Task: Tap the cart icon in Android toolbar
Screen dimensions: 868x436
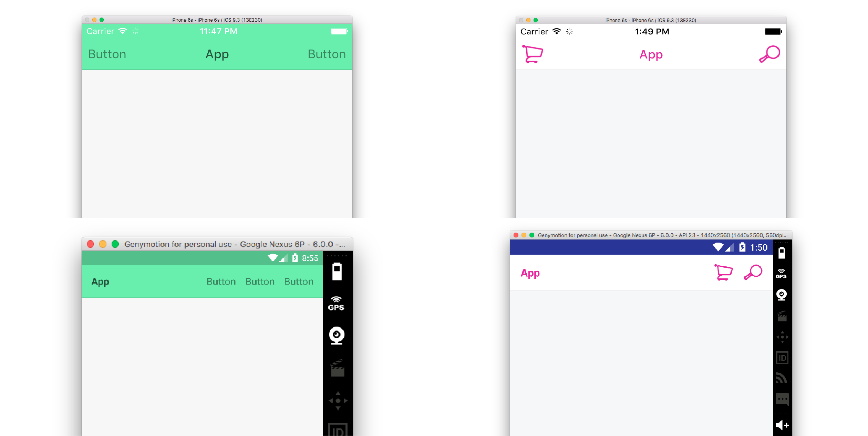Action: click(723, 273)
